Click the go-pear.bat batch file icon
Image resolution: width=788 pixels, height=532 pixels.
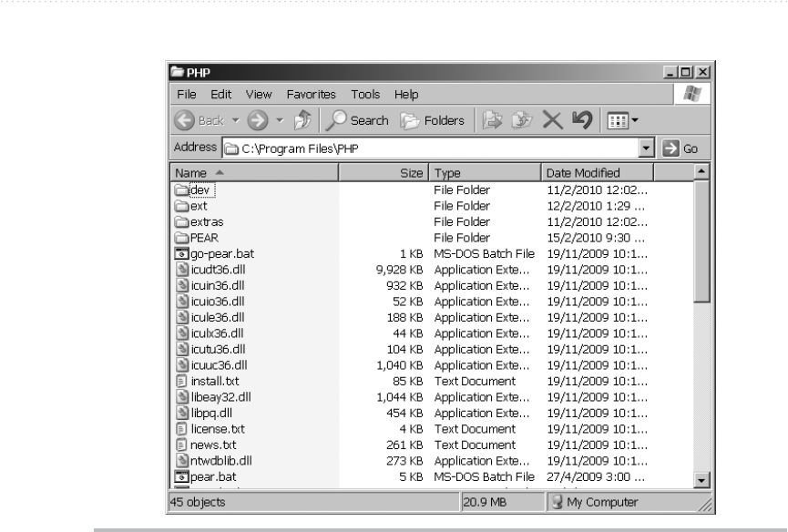coord(181,253)
